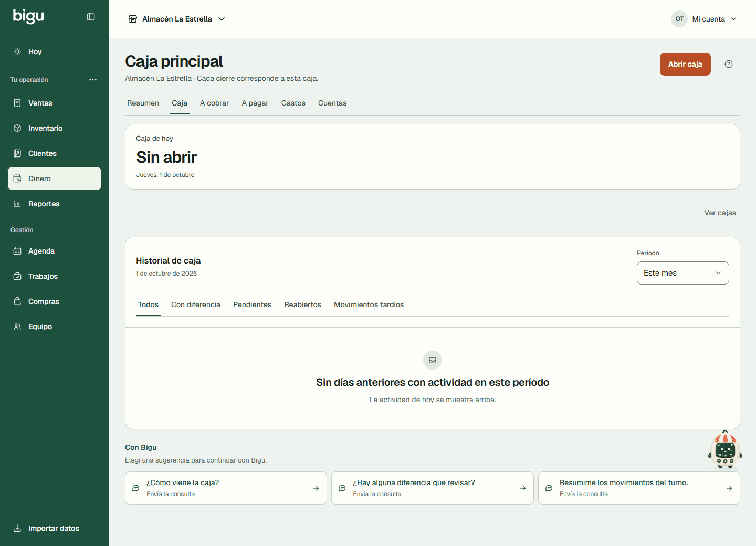
Task: Click the bigu logo
Action: point(28,16)
